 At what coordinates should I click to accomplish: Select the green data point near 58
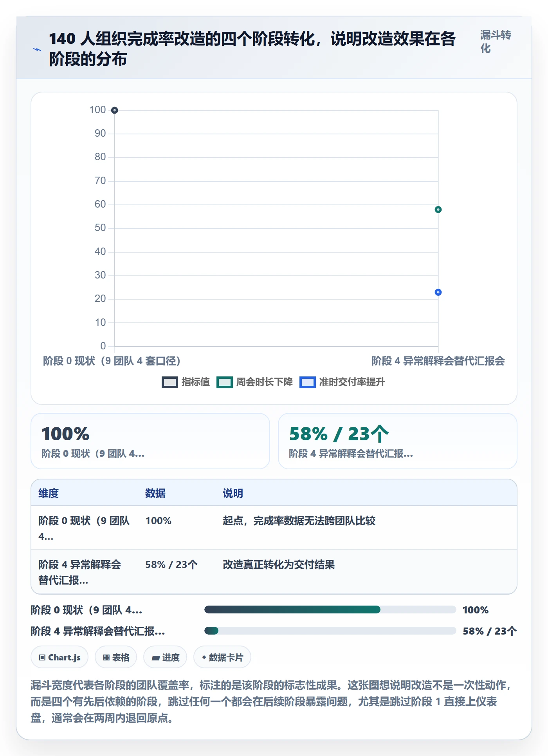(438, 210)
